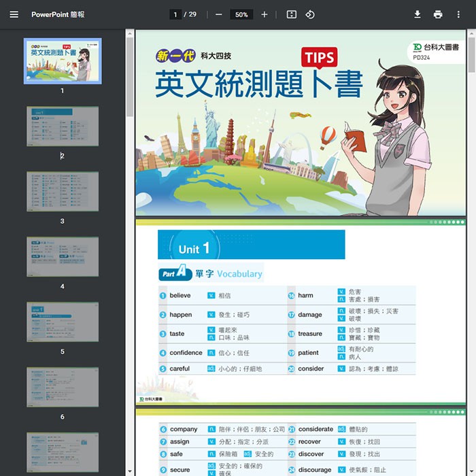The image size is (476, 476).
Task: Click the zoom in plus icon
Action: pyautogui.click(x=265, y=14)
